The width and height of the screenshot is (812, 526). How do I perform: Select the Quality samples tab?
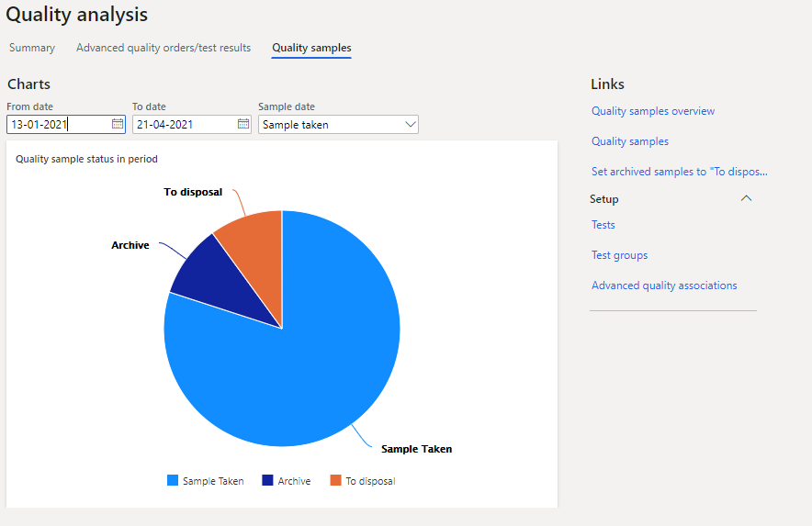point(311,48)
